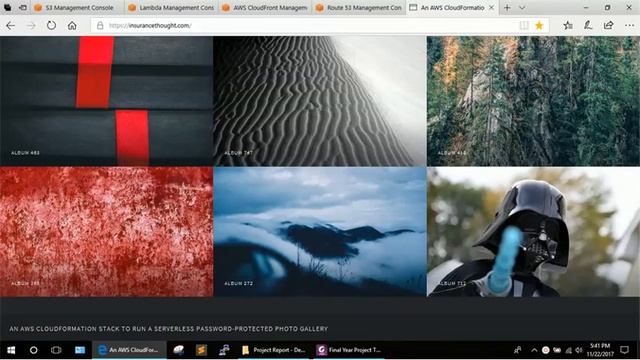The image size is (640, 360).
Task: Toggle the yellow favorite star for this page
Action: point(539,26)
